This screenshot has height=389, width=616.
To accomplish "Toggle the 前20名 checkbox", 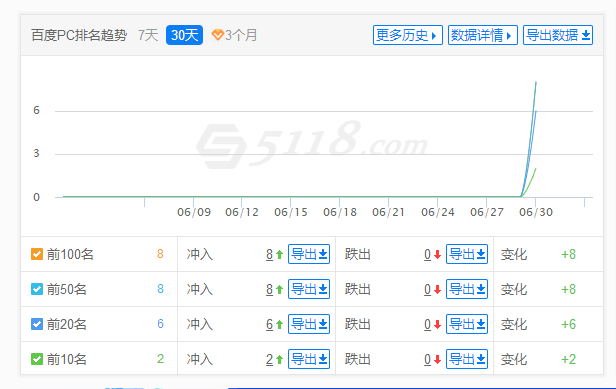I will click(37, 324).
